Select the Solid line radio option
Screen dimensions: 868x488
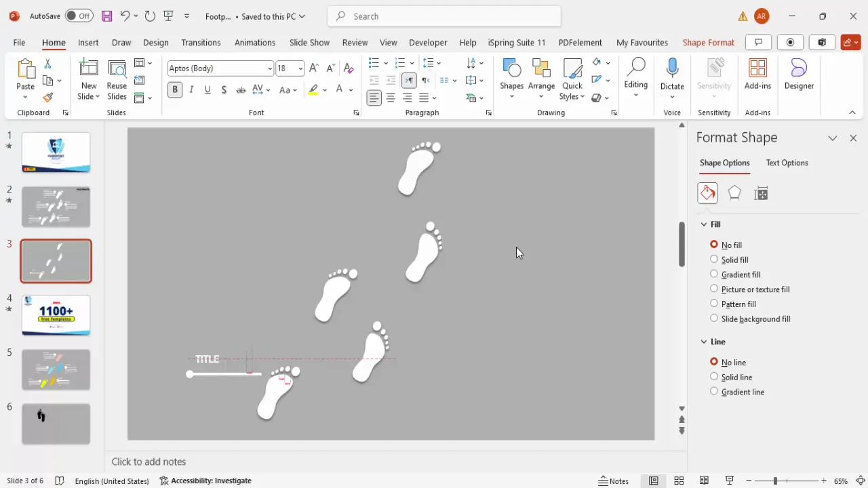point(714,377)
